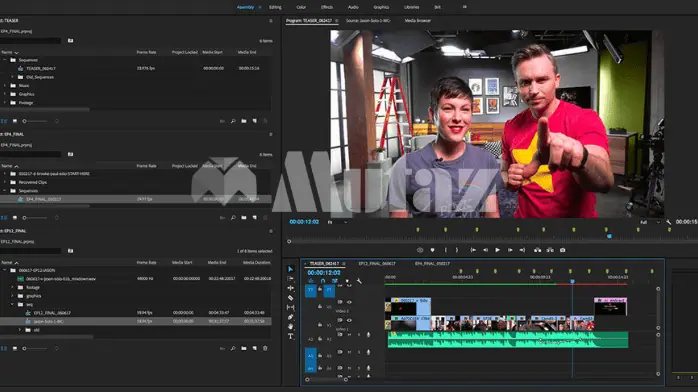The width and height of the screenshot is (698, 392).
Task: Switch to the Graphics workspace
Action: 381,7
